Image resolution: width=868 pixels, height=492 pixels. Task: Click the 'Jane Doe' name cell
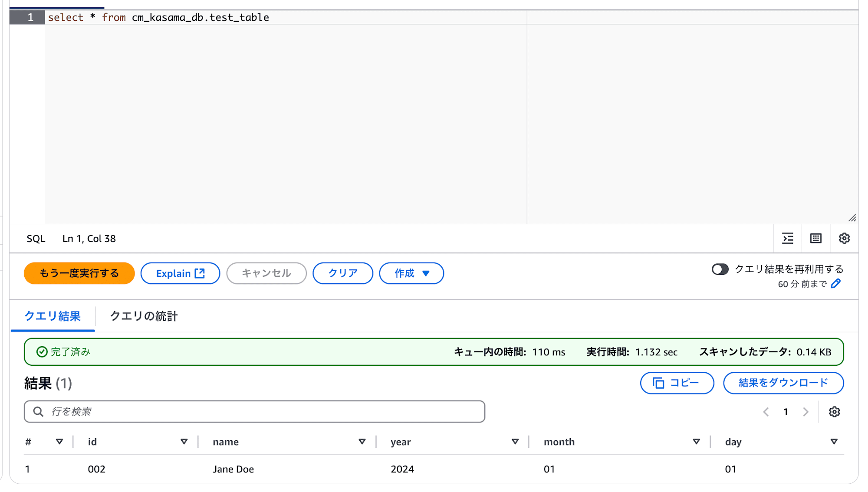233,469
